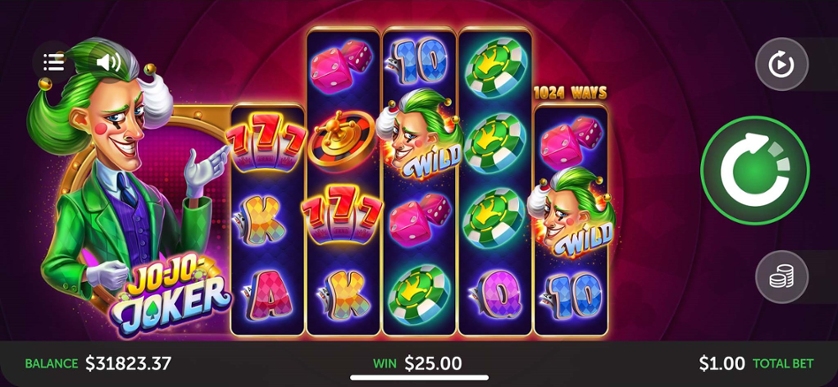Click the 1024 WAYS label

click(570, 93)
